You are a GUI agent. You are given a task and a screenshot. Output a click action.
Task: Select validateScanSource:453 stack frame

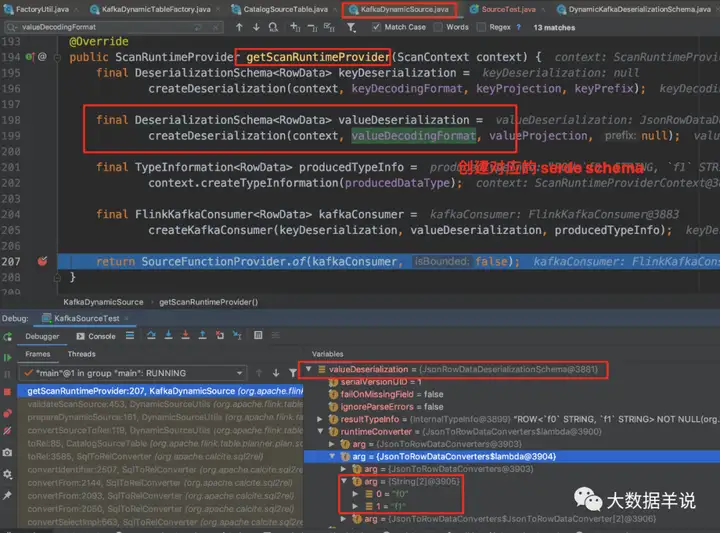click(150, 403)
